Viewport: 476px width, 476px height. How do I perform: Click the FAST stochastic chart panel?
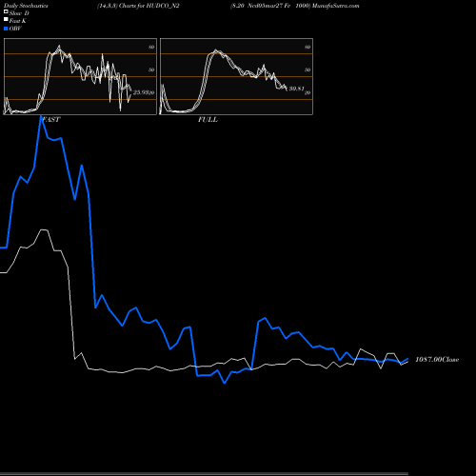click(x=80, y=76)
